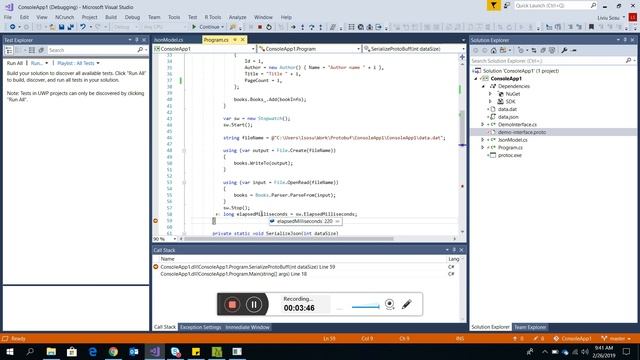Click the feedback icon beside Quick Launch
Screen dimensions: 640x360
coord(507,5)
